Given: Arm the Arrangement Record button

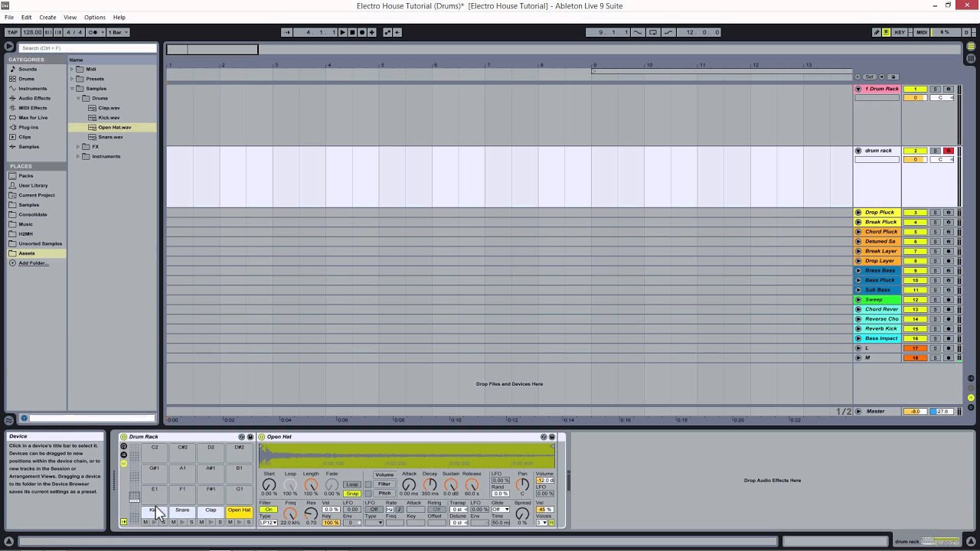Looking at the screenshot, I should pos(362,32).
